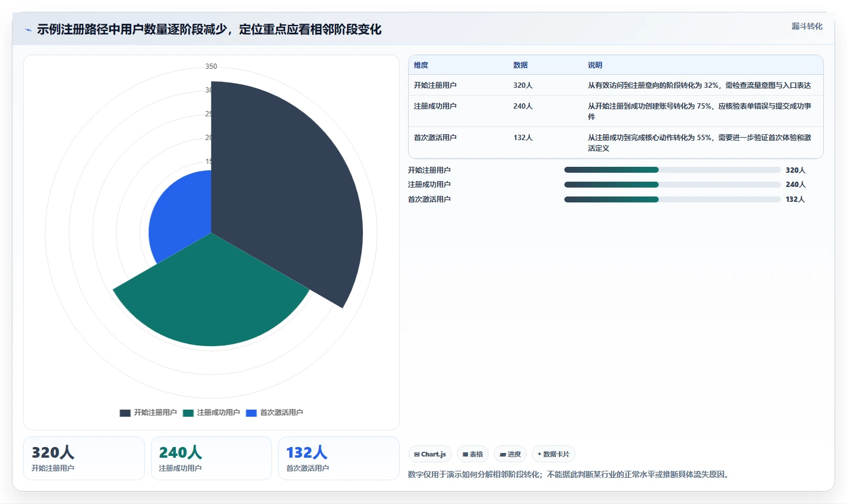The height and width of the screenshot is (504, 847).
Task: Click the 开始注册用户 progress bar
Action: coord(672,170)
